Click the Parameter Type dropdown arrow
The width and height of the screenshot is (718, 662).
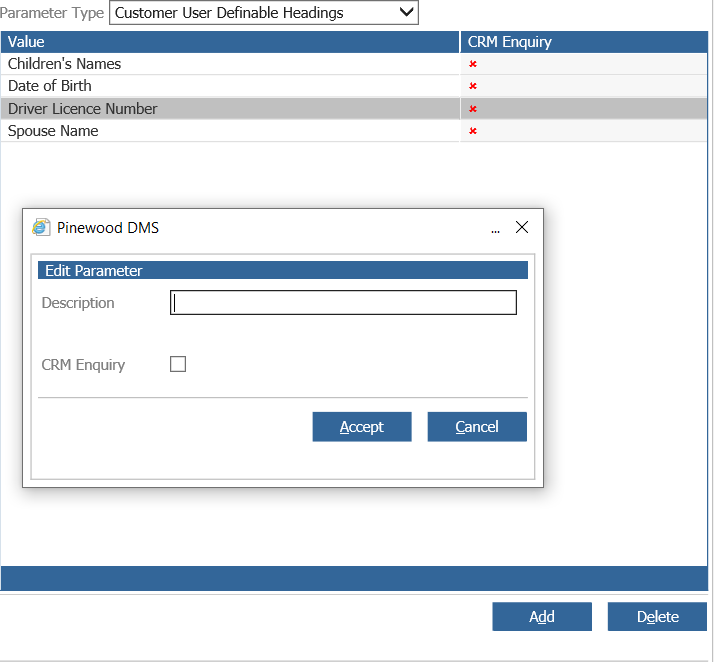click(406, 12)
